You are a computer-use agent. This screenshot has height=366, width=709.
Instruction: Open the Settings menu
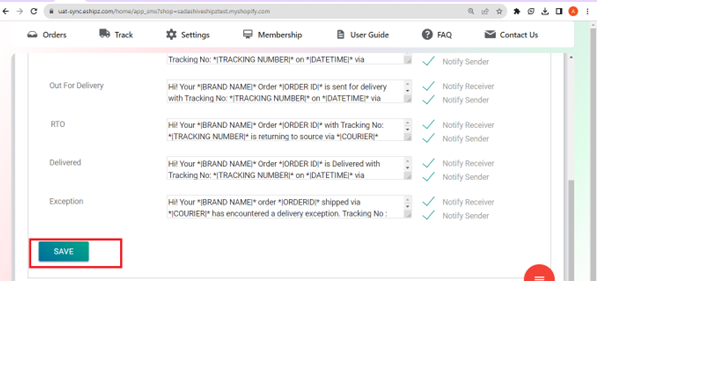coord(188,34)
